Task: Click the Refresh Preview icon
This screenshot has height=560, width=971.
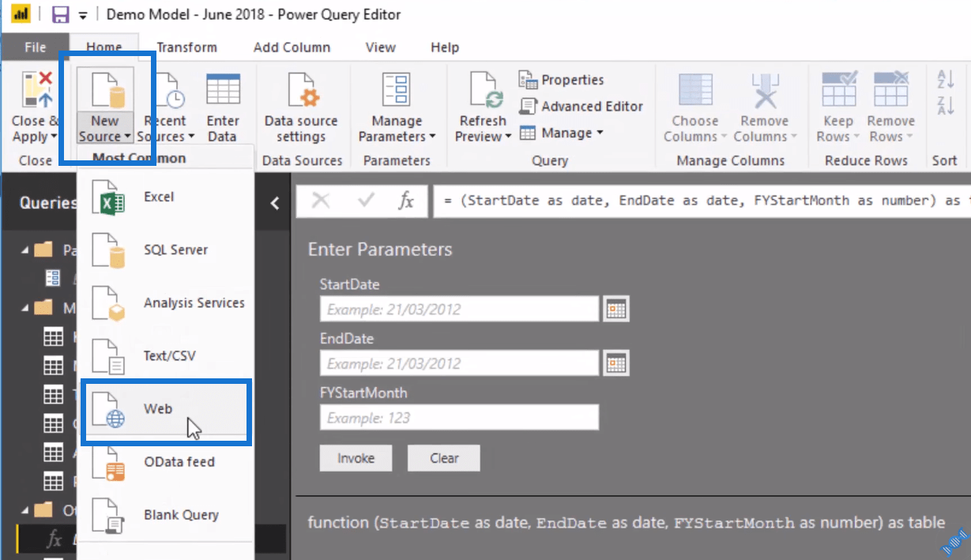Action: [x=486, y=89]
